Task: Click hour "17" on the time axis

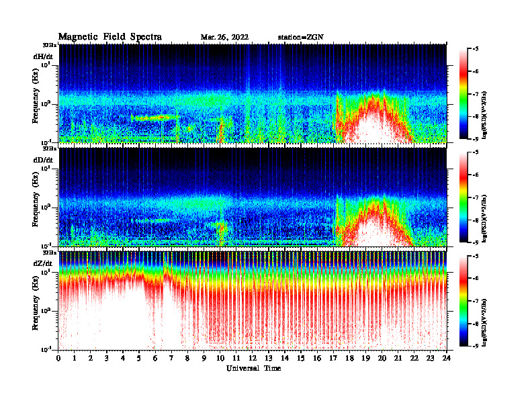Action: click(333, 358)
